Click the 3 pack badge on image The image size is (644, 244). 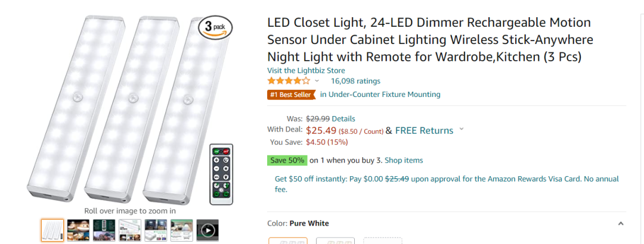point(215,28)
